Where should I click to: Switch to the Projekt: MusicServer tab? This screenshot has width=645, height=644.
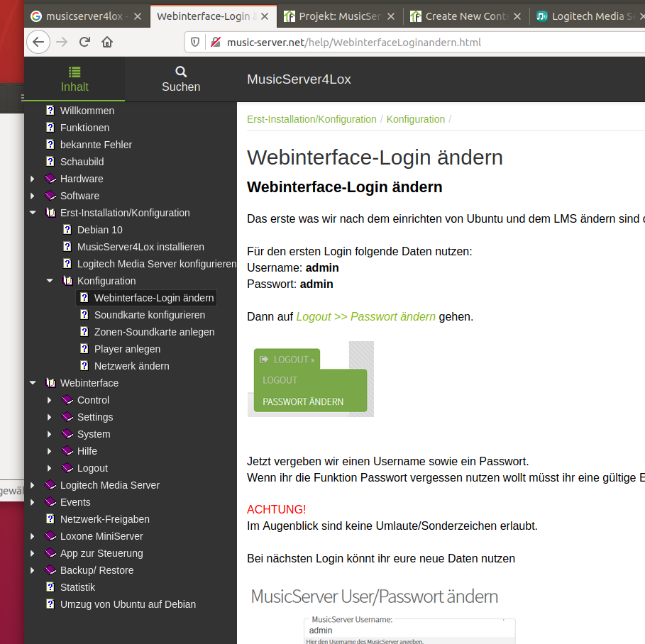[340, 16]
